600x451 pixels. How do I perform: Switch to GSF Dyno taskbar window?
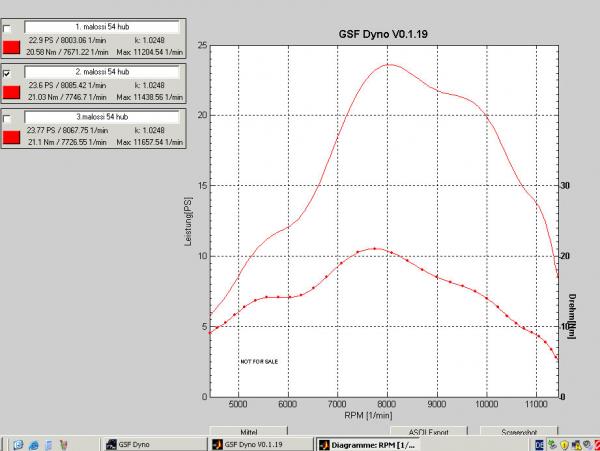[x=155, y=444]
